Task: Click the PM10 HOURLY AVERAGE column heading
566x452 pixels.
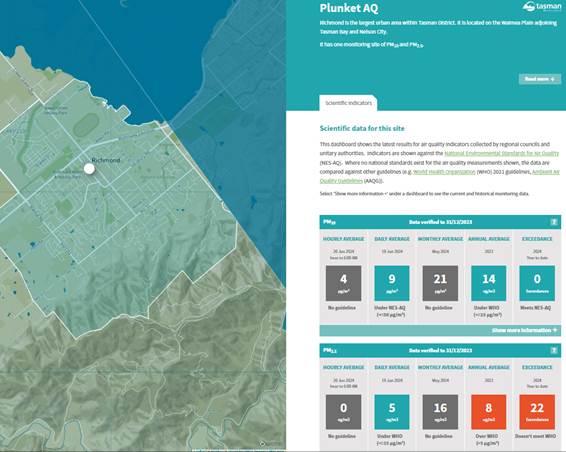Action: tap(343, 239)
